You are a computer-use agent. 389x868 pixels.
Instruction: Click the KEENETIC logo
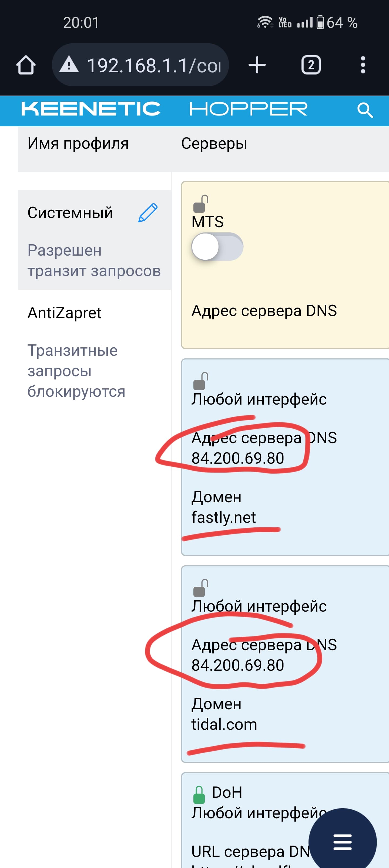91,109
